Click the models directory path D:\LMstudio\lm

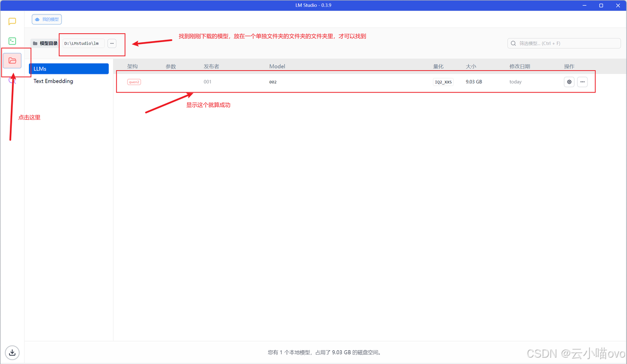[x=82, y=44]
